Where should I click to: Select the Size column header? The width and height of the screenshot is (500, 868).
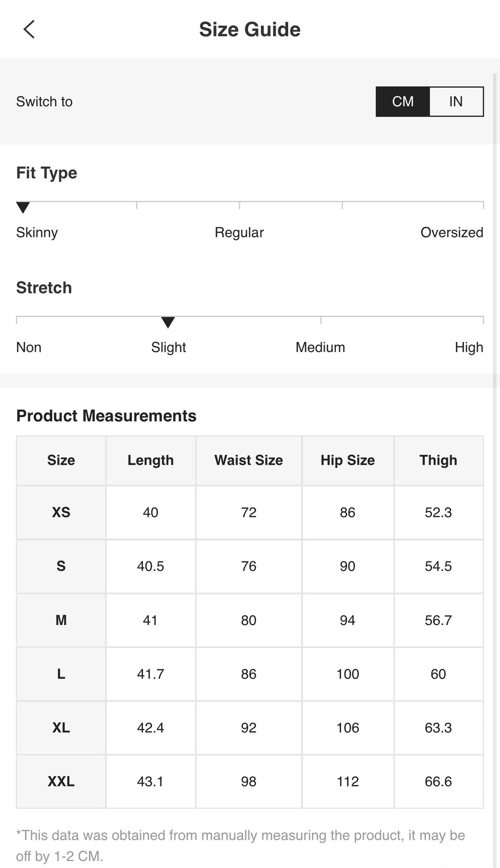coord(61,460)
